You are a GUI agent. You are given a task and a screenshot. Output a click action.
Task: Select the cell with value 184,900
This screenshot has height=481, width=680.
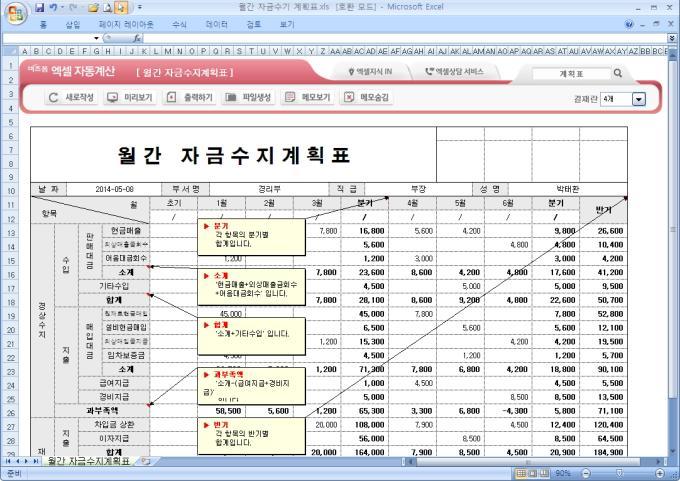pos(603,452)
